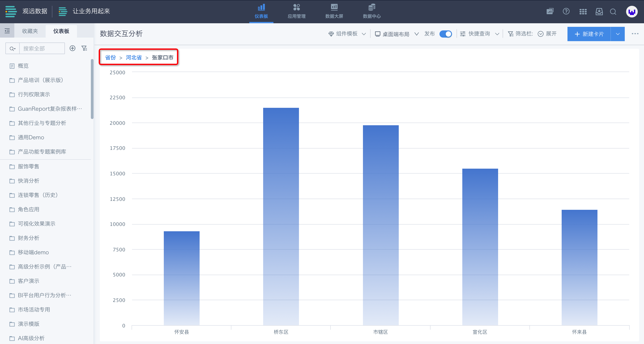Open the 组件模板 dropdown
This screenshot has height=344, width=644.
[347, 34]
